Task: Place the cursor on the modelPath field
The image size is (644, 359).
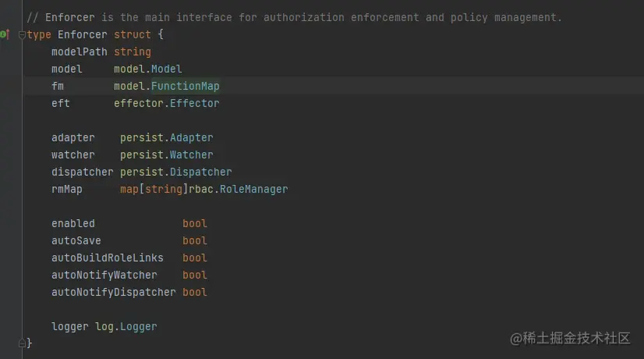Action: (x=79, y=52)
